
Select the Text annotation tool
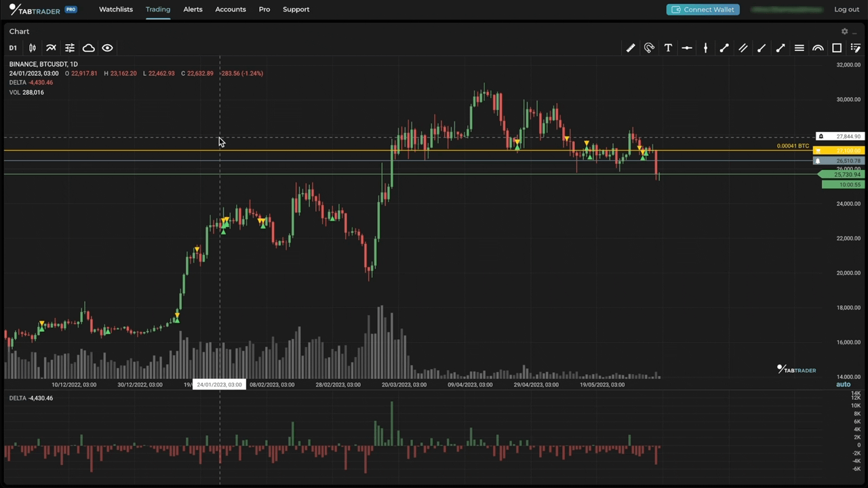click(668, 47)
